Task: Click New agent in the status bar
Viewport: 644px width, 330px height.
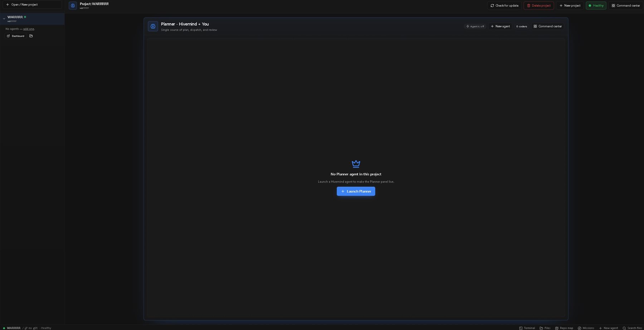Action: [x=608, y=328]
